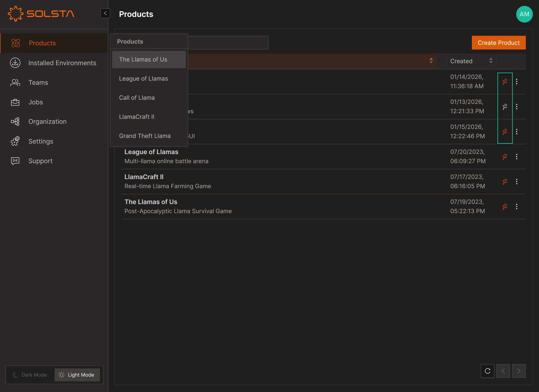Click the Products atom icon in sidebar
The image size is (539, 392).
15,43
